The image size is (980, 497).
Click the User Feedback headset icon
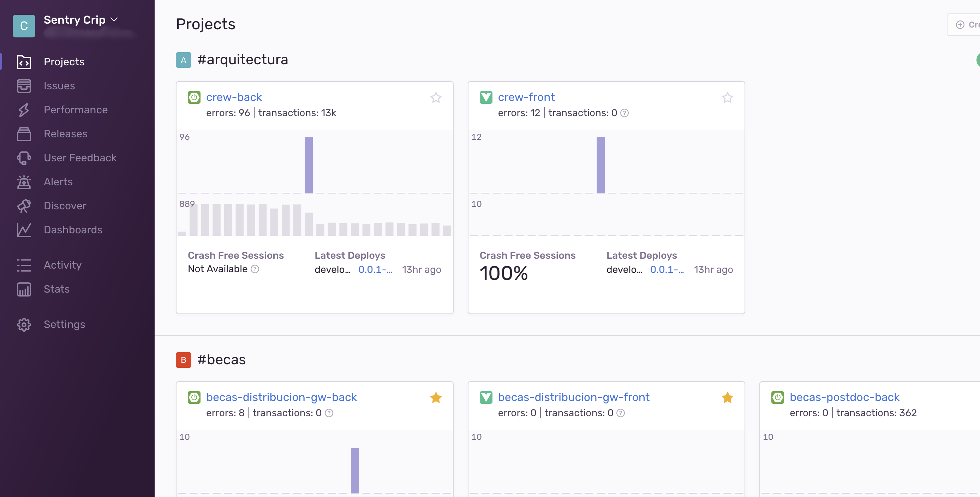(24, 157)
